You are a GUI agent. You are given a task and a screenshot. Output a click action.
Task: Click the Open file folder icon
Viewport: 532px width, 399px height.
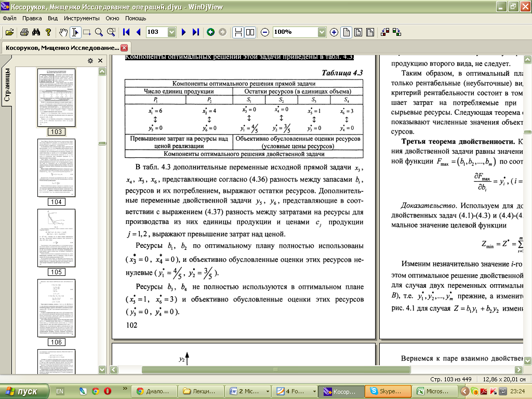pyautogui.click(x=9, y=32)
